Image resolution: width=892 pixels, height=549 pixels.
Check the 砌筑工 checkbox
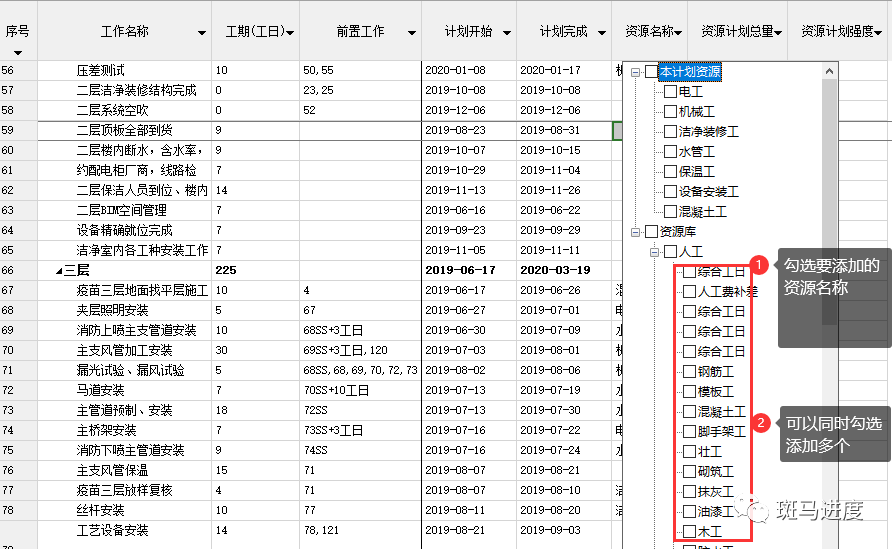coord(689,472)
